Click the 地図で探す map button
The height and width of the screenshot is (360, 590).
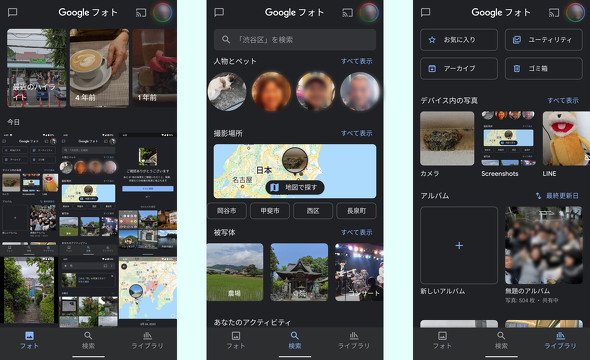(x=295, y=187)
